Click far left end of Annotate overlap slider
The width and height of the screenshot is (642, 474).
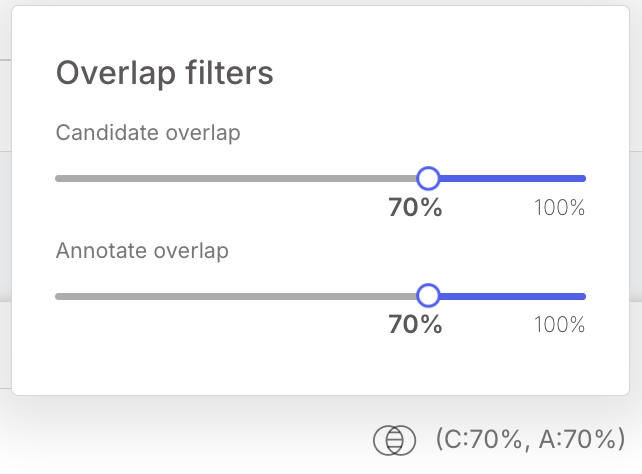(59, 296)
